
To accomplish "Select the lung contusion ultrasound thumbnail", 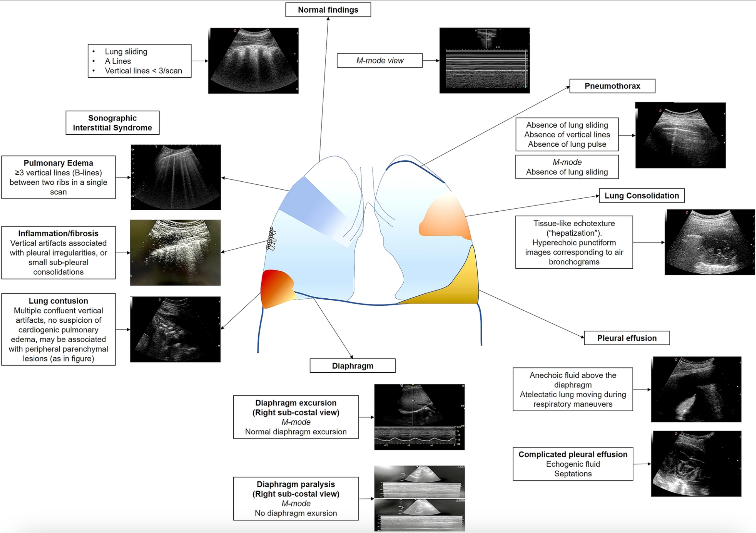I will [x=176, y=329].
